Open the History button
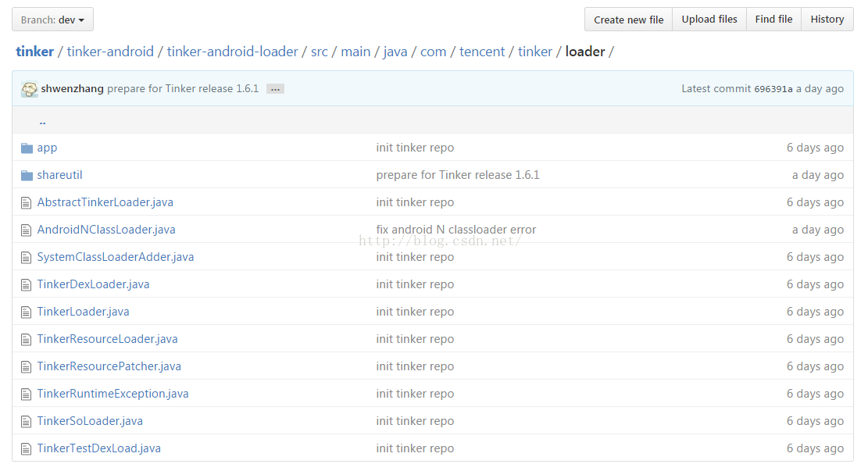Viewport: 868px width, 464px height. (x=827, y=20)
